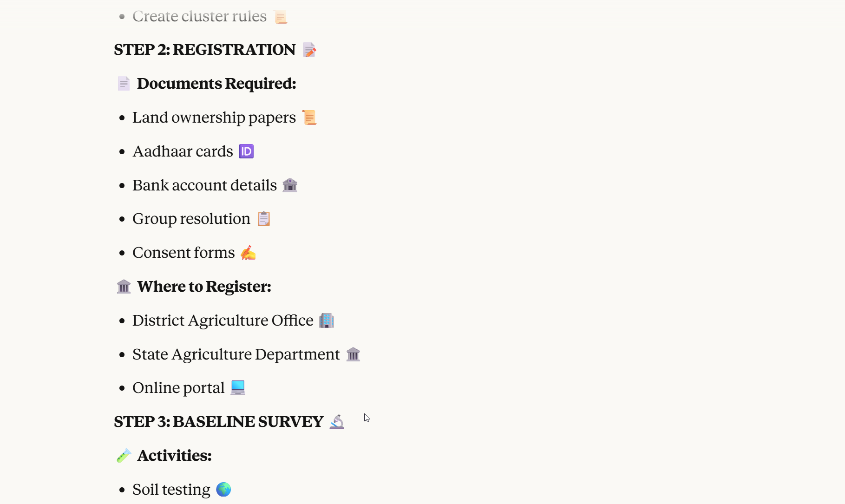Image resolution: width=845 pixels, height=504 pixels.
Task: Click the writing hand emoji after Consent forms
Action: (x=248, y=253)
